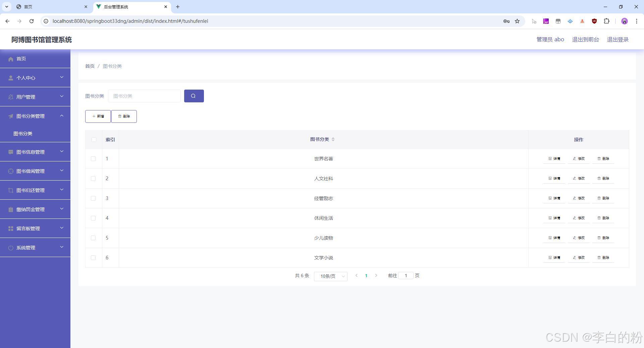Click the grid icon beside 留言板管理
This screenshot has height=348, width=644.
(11, 229)
